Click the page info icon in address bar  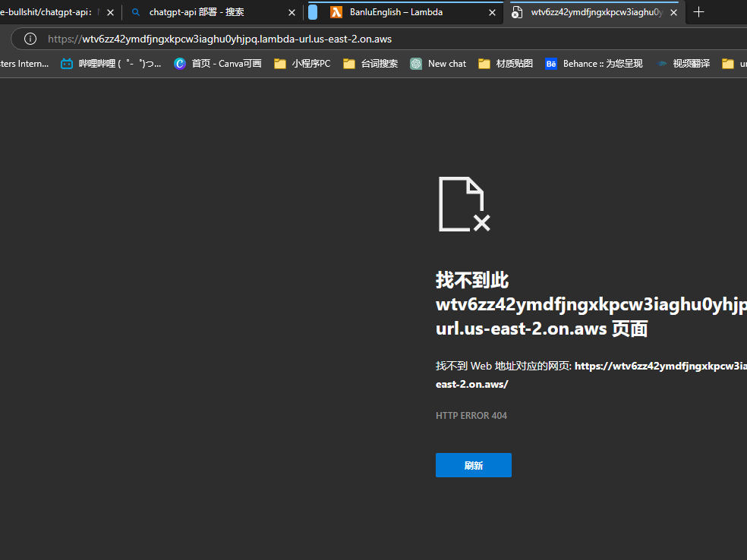pyautogui.click(x=30, y=39)
